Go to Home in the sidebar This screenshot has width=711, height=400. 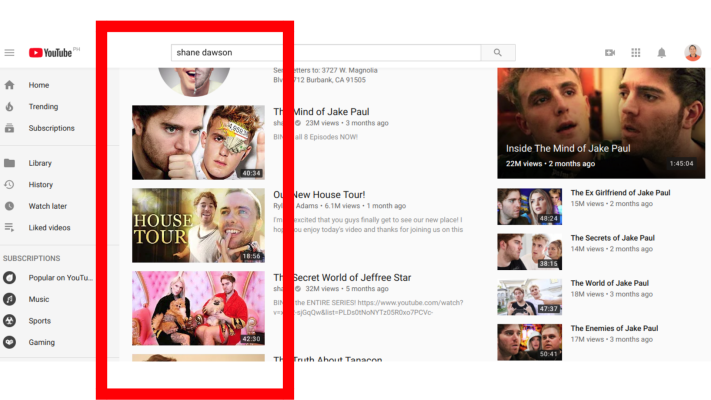[x=39, y=85]
